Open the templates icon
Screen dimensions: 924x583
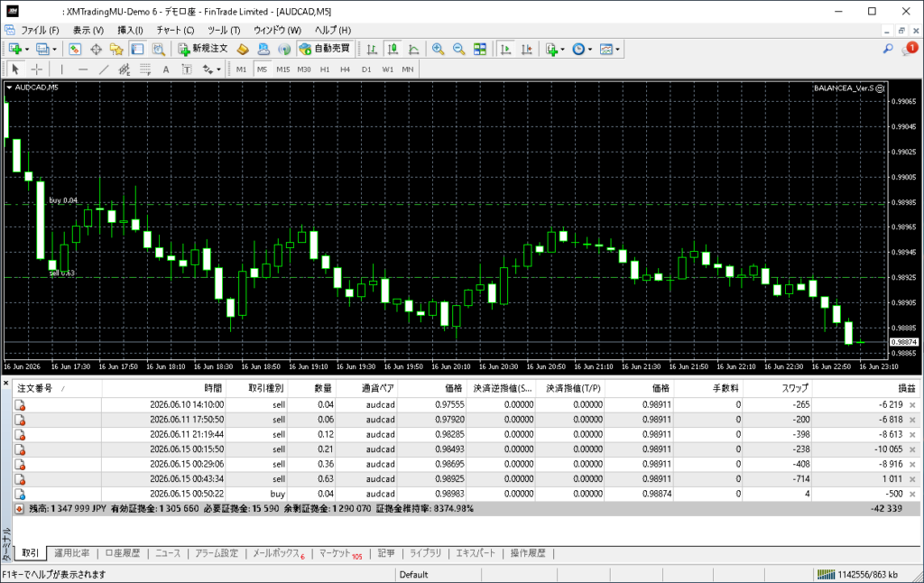pyautogui.click(x=605, y=49)
